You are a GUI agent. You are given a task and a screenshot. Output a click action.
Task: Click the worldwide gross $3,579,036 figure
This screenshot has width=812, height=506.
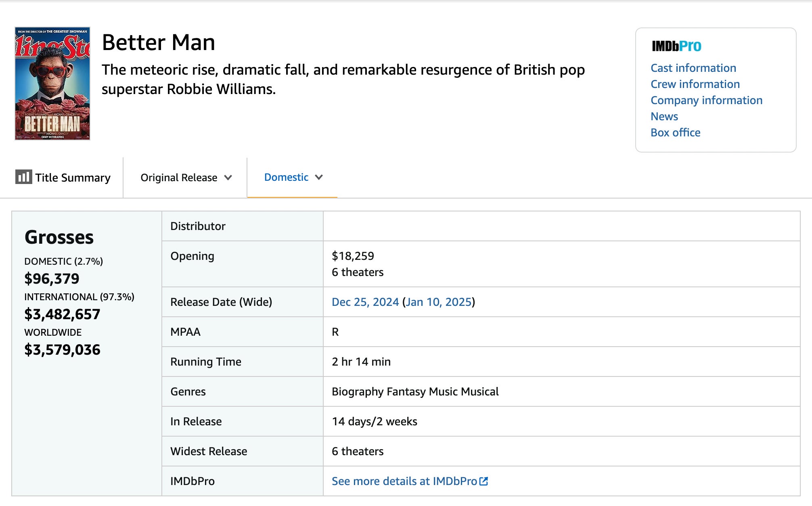(62, 349)
